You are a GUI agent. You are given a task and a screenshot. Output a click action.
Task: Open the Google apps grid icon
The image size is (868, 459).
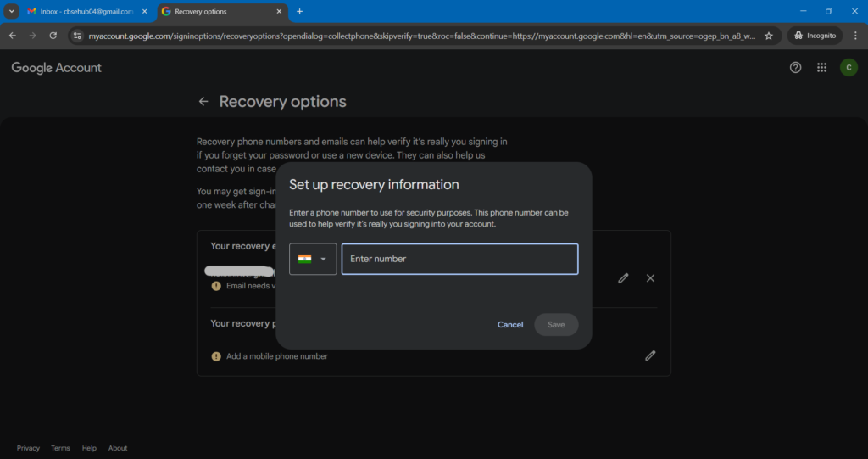pyautogui.click(x=821, y=68)
